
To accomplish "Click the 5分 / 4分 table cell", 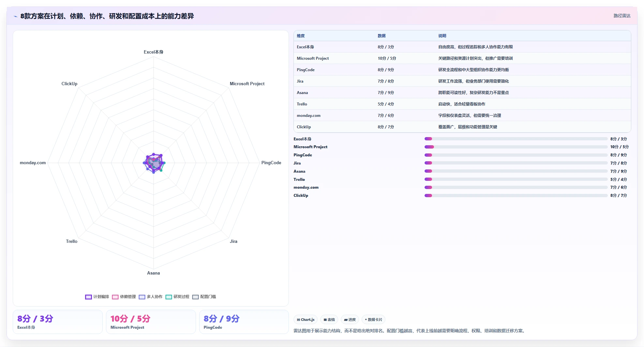I will point(386,104).
